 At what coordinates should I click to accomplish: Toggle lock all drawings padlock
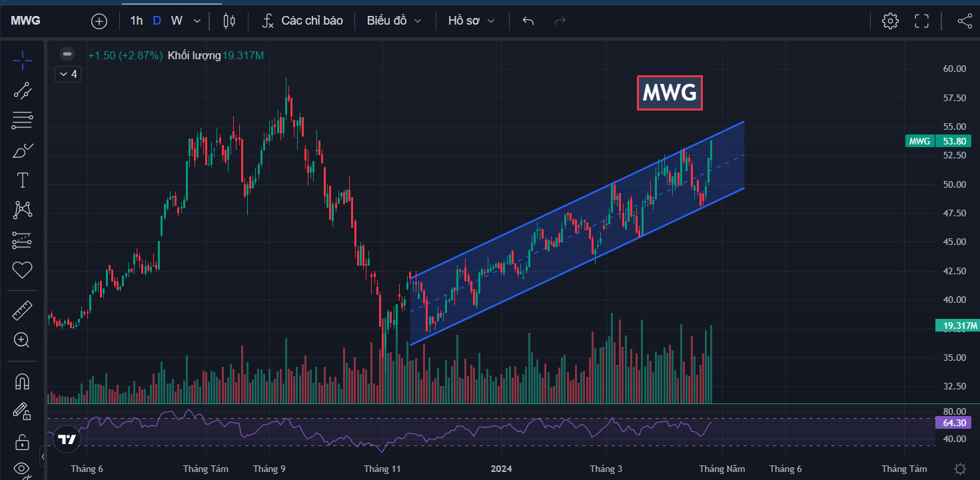click(23, 441)
